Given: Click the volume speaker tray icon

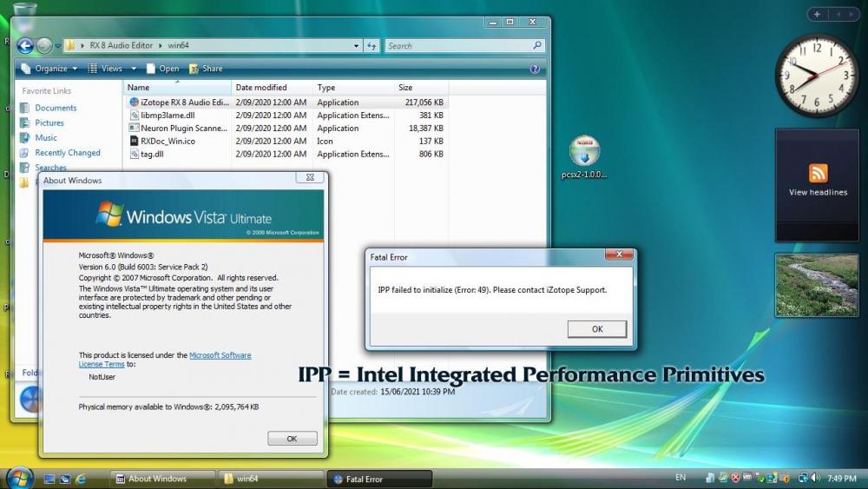Looking at the screenshot, I should (815, 478).
